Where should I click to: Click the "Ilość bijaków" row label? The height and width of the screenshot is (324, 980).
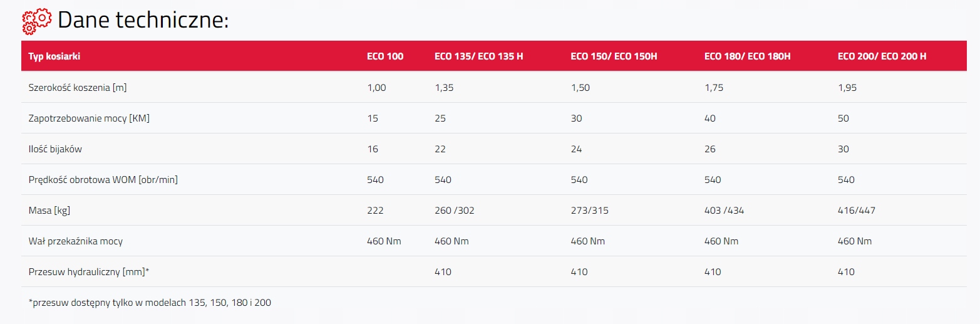[55, 149]
